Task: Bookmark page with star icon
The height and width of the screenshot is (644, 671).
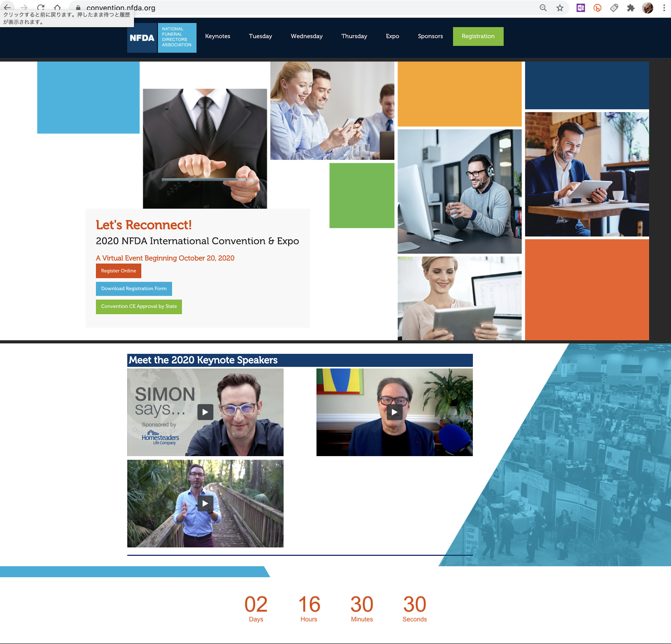Action: (560, 8)
